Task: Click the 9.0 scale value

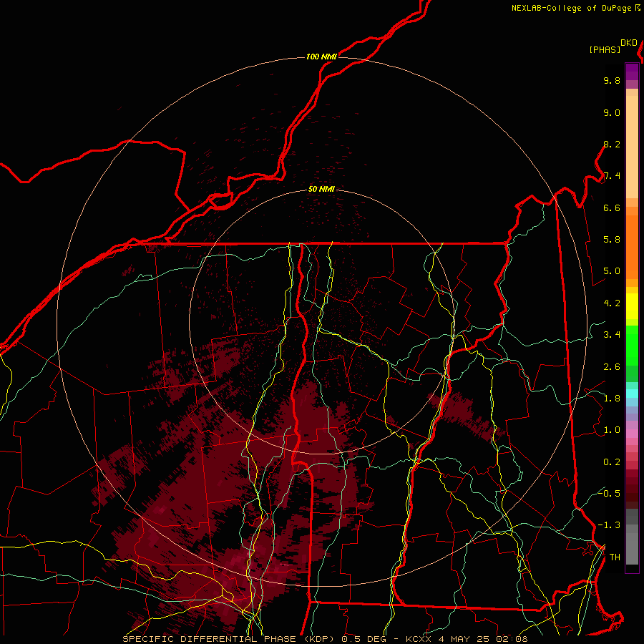Action: [x=612, y=112]
